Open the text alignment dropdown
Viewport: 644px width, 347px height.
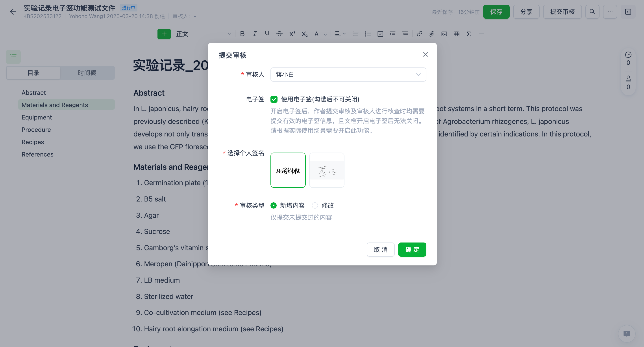coord(340,34)
